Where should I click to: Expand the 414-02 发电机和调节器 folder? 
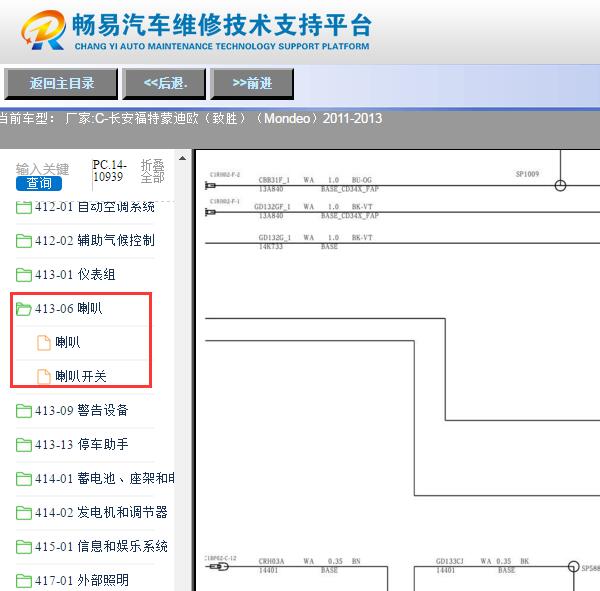pos(101,513)
